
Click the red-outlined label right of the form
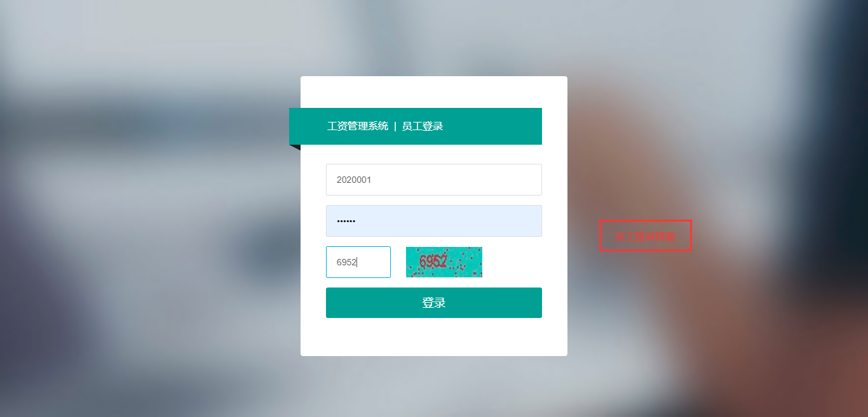pyautogui.click(x=646, y=235)
